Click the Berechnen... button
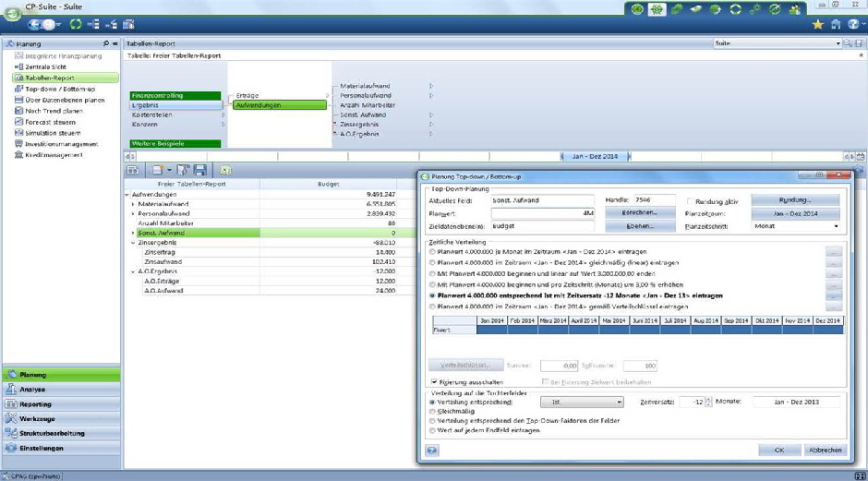The width and height of the screenshot is (868, 481). point(639,212)
